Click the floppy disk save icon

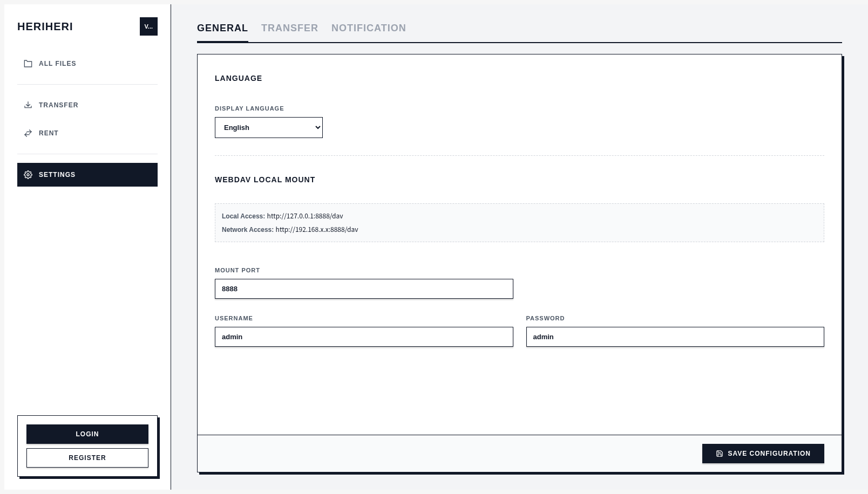720,454
